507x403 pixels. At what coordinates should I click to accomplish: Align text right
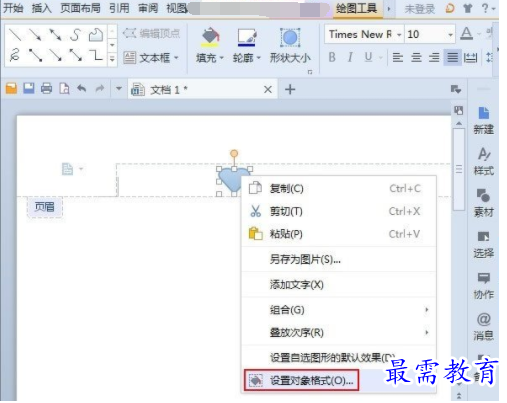point(434,58)
